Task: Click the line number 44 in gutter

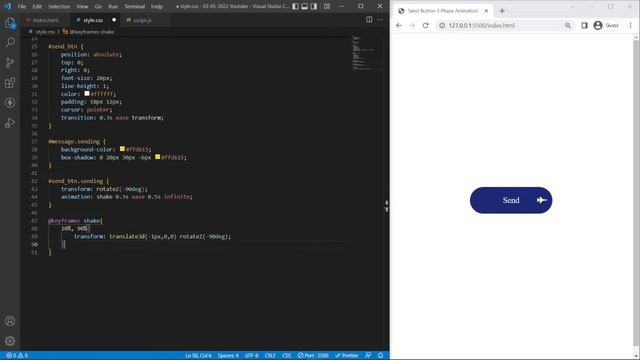Action: coord(34,197)
